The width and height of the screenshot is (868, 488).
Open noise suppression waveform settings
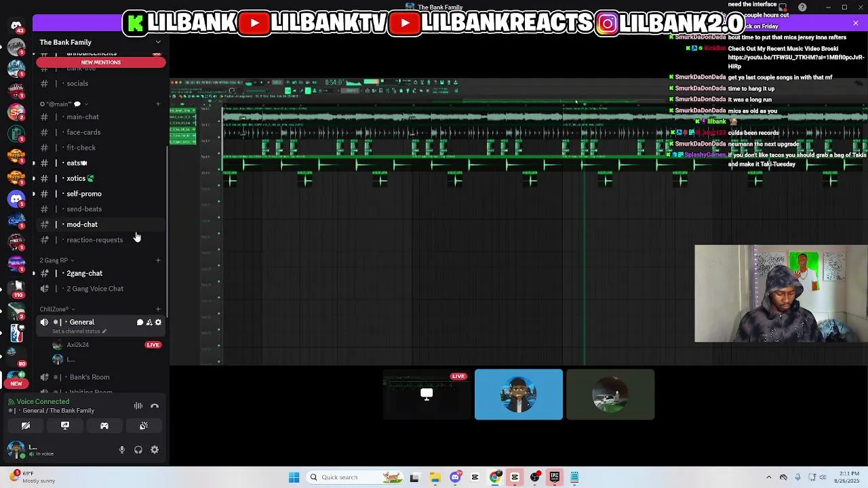138,406
